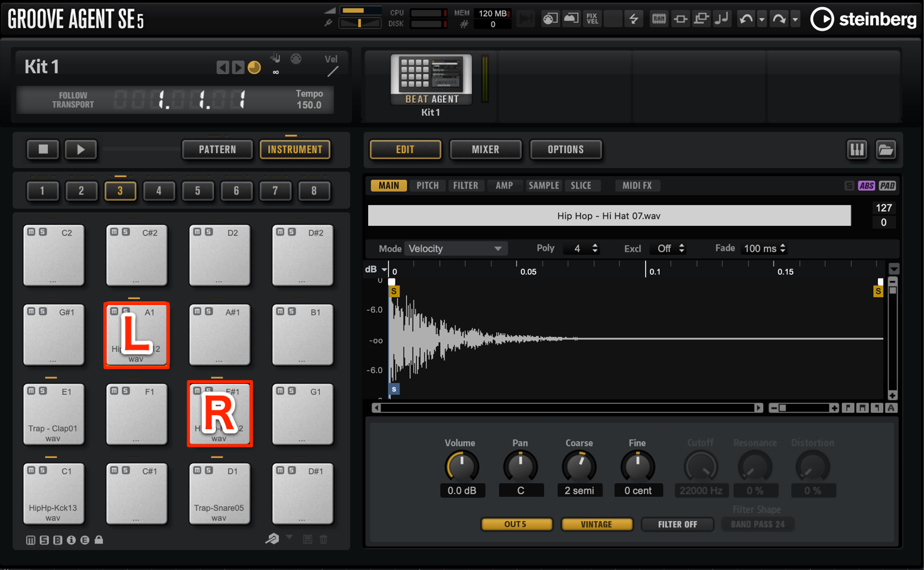Toggle the PAD edit mode button
The height and width of the screenshot is (570, 924).
(x=887, y=186)
